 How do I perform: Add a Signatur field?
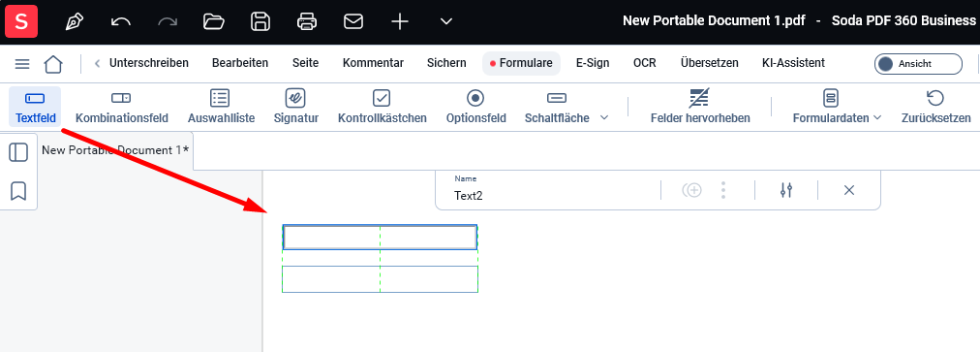click(295, 107)
